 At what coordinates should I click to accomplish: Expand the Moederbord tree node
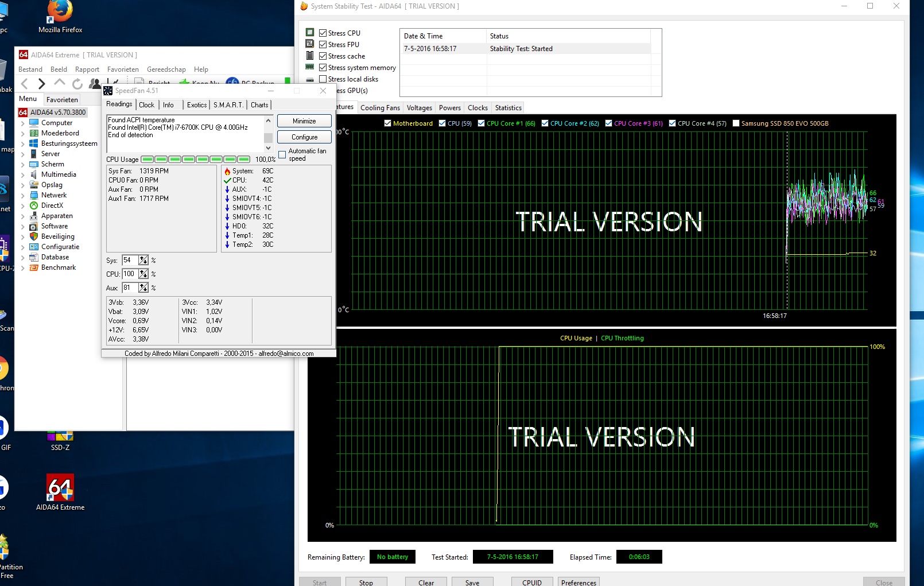tap(22, 133)
